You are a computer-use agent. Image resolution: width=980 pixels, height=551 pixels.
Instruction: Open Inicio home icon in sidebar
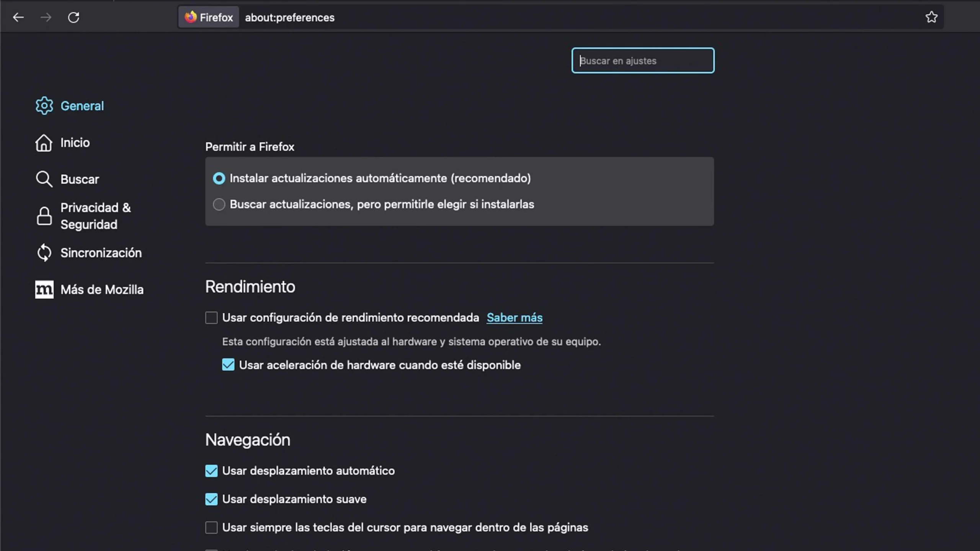point(44,143)
